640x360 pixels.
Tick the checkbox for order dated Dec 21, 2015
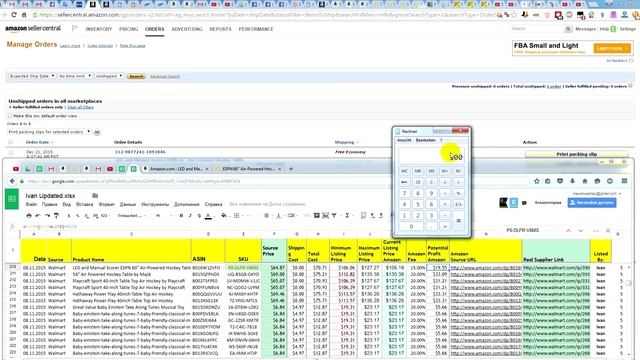coord(11,153)
